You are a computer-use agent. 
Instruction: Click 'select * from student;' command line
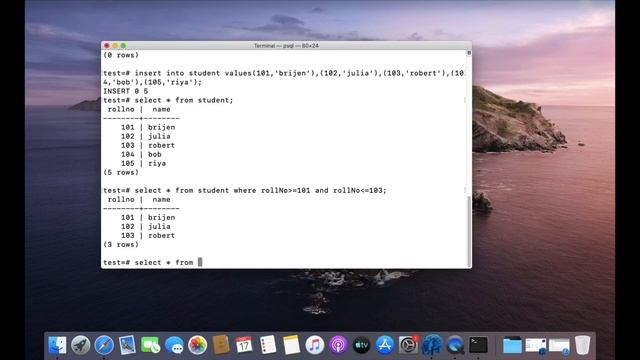[168, 100]
